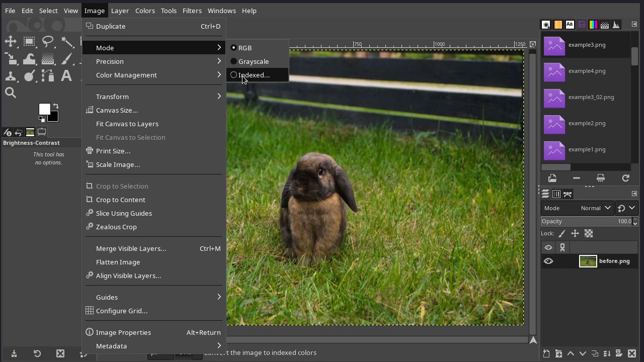644x362 pixels.
Task: Activate the Free Select lasso tool
Action: pyautogui.click(x=48, y=42)
